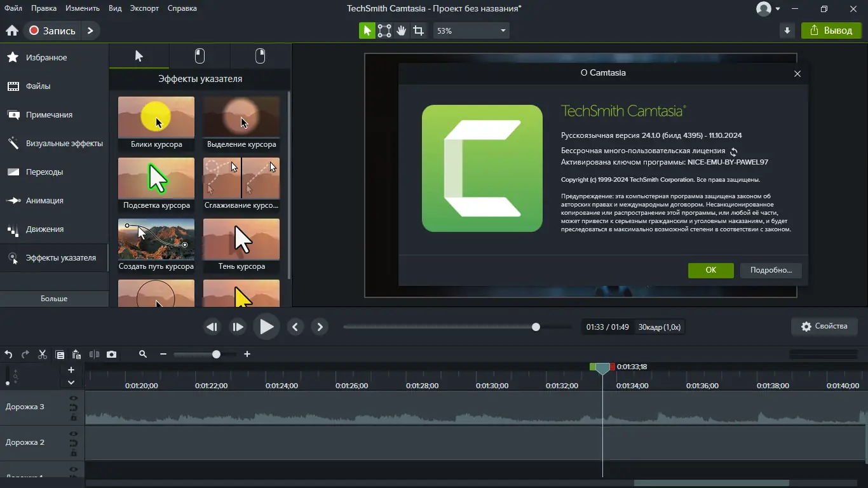Screen dimensions: 868x488
Task: Select the Подсветка курсора effect thumbnail
Action: point(156,178)
